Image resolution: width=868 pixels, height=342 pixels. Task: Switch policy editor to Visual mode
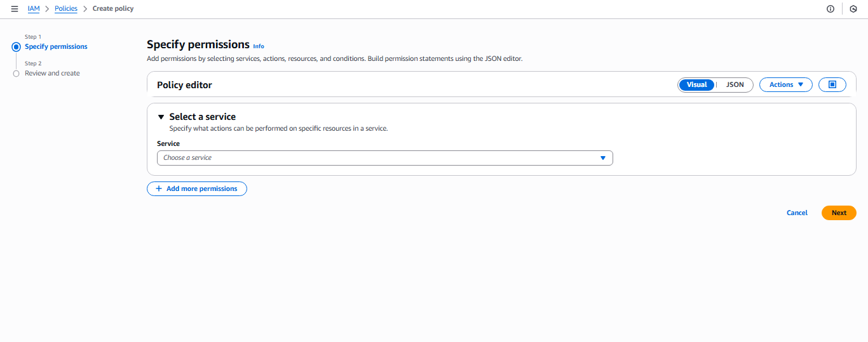point(696,84)
